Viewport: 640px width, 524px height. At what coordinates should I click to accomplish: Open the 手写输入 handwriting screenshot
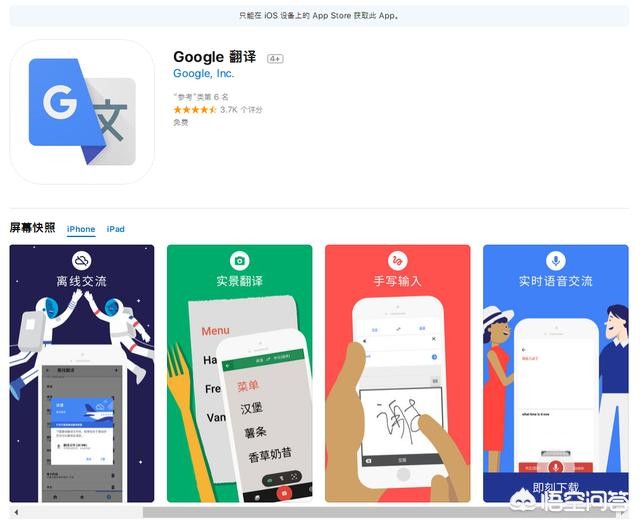point(398,373)
